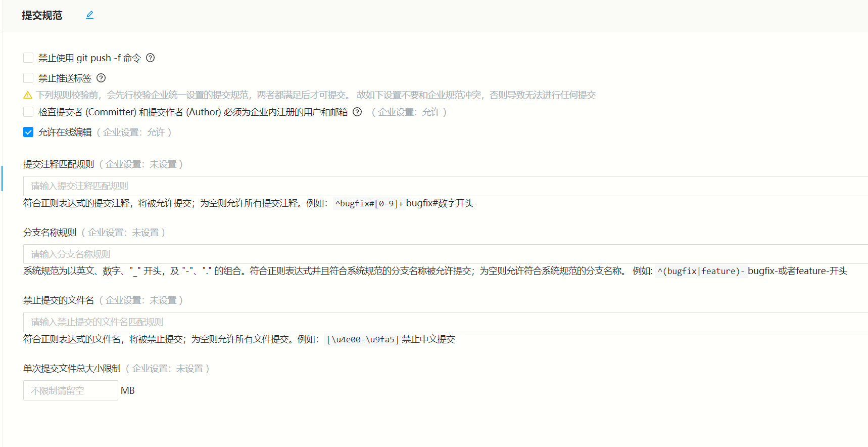Click the 单次提交文件总大小限制 field label
This screenshot has width=868, height=447.
pos(72,369)
